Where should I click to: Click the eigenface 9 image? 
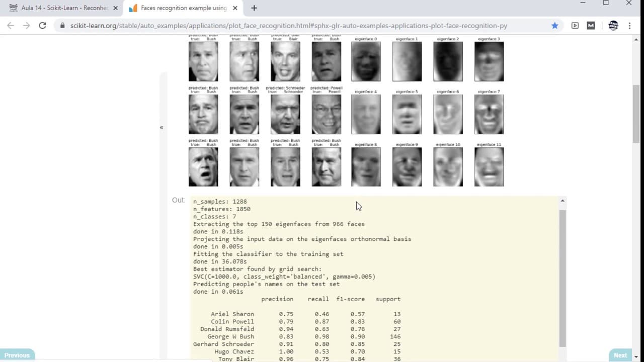point(407,167)
